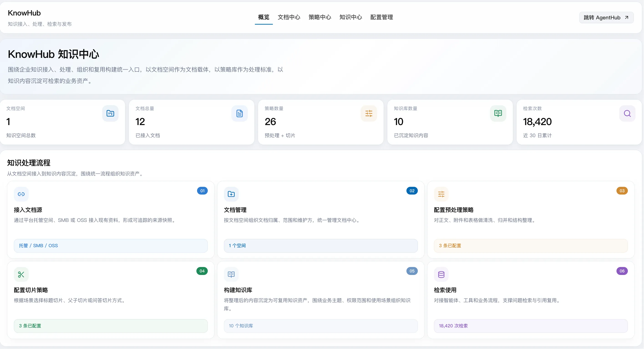Click the 跳转 AgentHub button
This screenshot has width=644, height=349.
click(x=606, y=18)
